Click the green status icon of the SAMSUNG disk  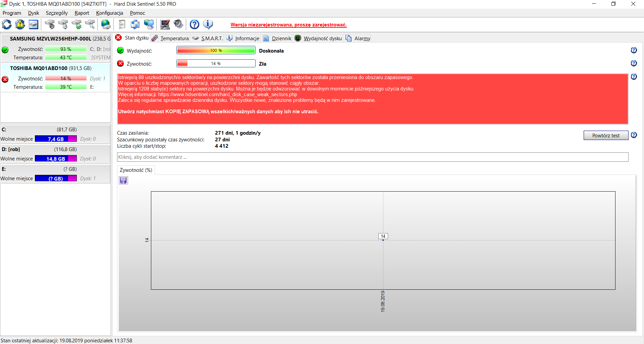[5, 50]
